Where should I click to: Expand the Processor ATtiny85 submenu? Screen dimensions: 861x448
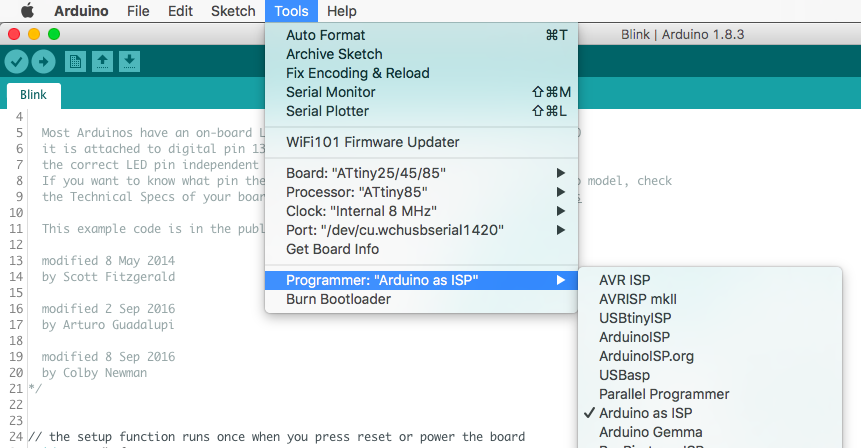click(421, 192)
